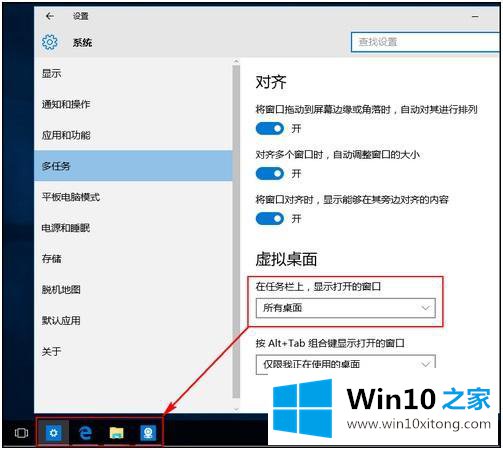The width and height of the screenshot is (503, 450).
Task: Open 存储 settings page
Action: tap(133, 259)
